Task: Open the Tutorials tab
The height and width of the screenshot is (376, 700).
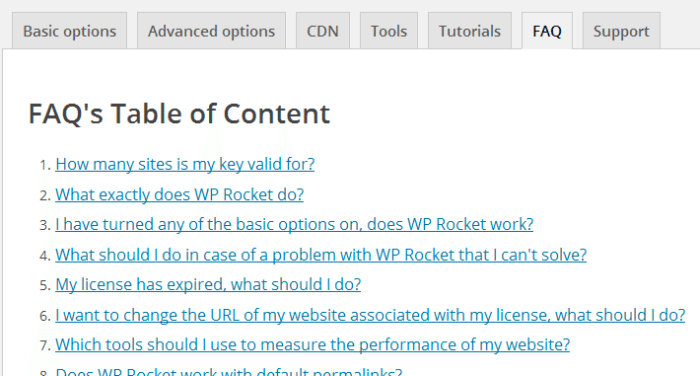Action: [x=470, y=31]
